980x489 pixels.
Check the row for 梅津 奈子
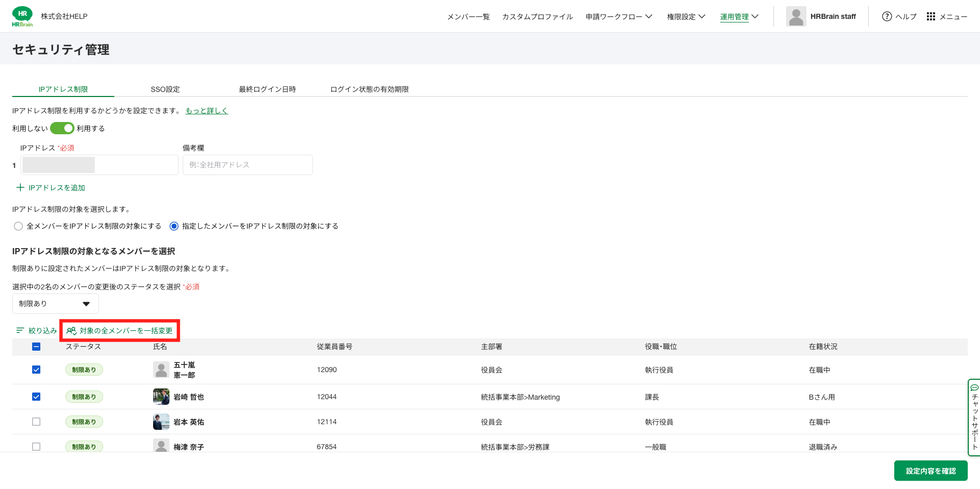tap(36, 447)
